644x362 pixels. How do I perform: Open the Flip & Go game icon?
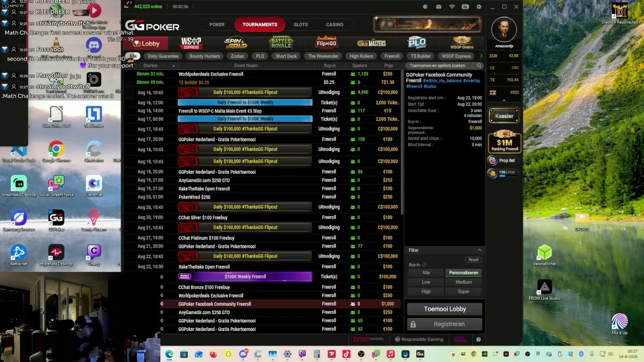tap(326, 43)
